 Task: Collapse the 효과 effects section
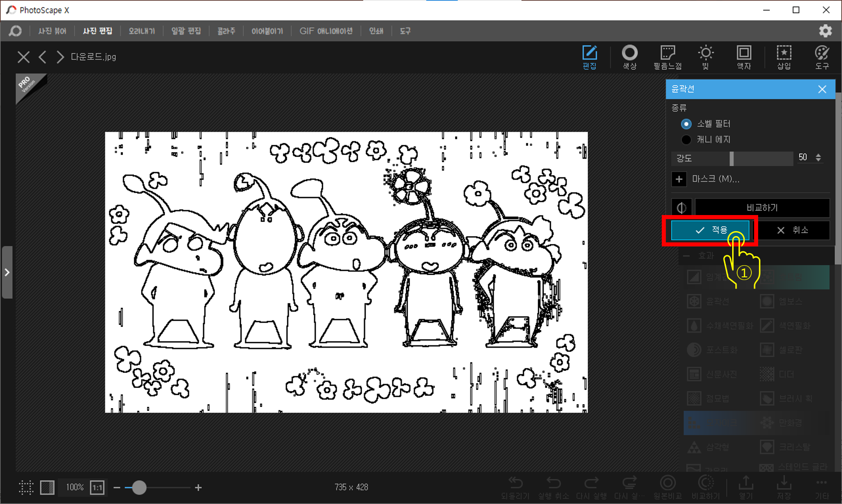coord(686,256)
